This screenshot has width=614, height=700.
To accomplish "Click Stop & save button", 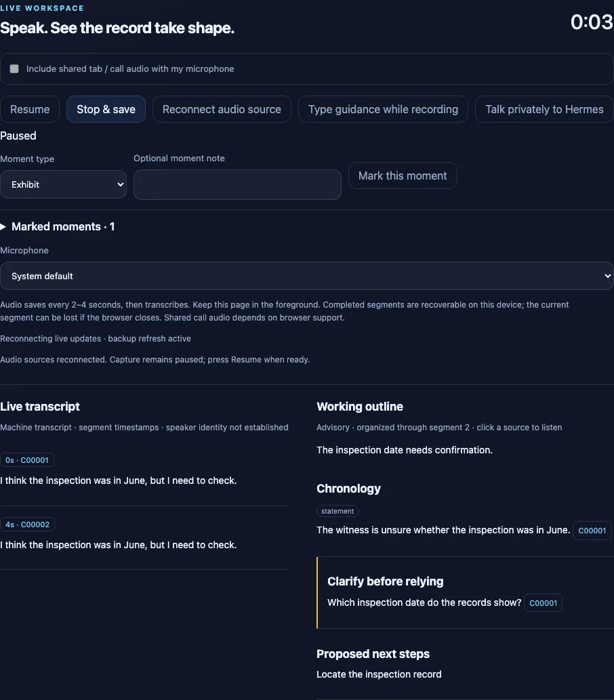I will tap(106, 109).
